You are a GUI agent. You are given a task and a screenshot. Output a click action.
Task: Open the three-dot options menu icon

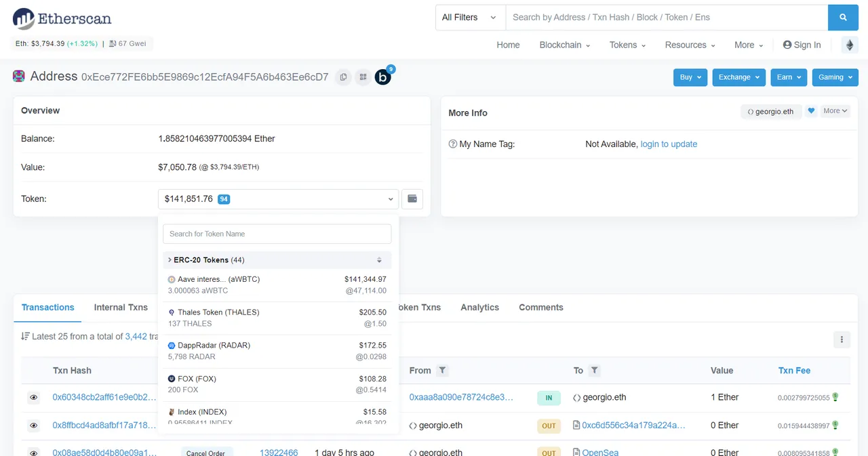click(x=842, y=339)
